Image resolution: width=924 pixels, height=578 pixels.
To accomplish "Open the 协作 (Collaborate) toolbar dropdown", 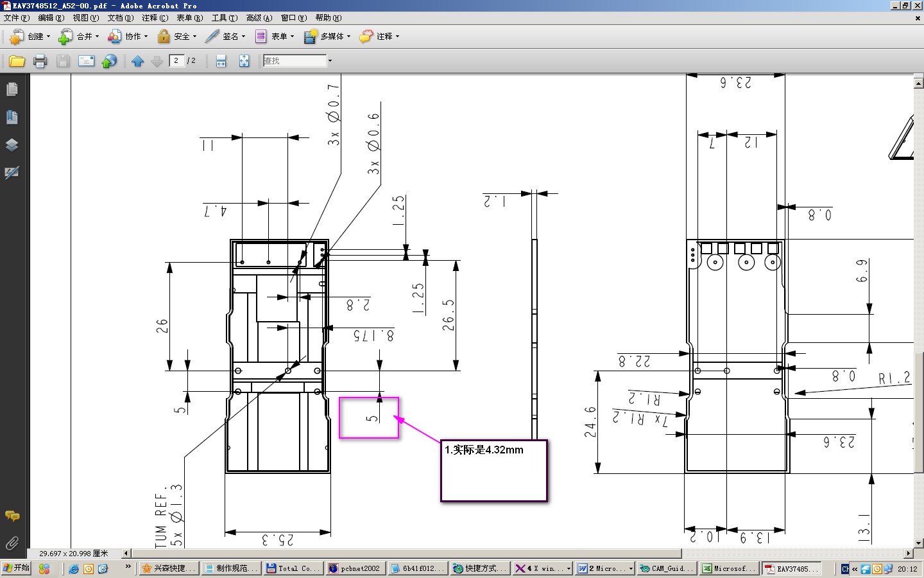I will [x=128, y=37].
